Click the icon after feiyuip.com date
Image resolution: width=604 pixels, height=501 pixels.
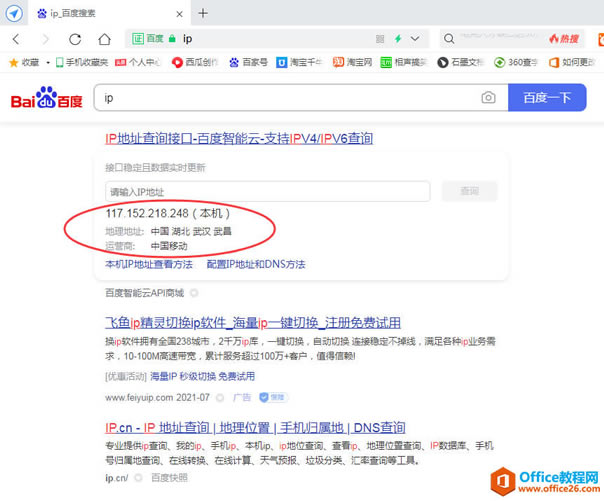[x=220, y=398]
